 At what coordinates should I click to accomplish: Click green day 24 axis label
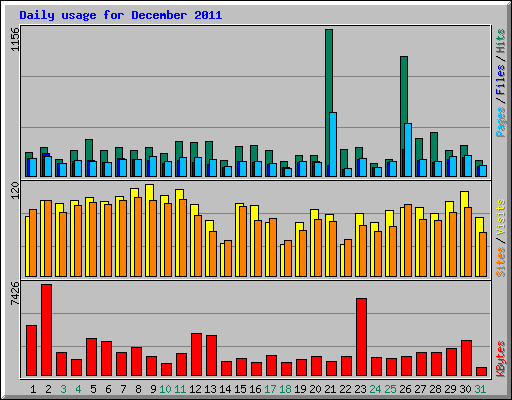375,389
